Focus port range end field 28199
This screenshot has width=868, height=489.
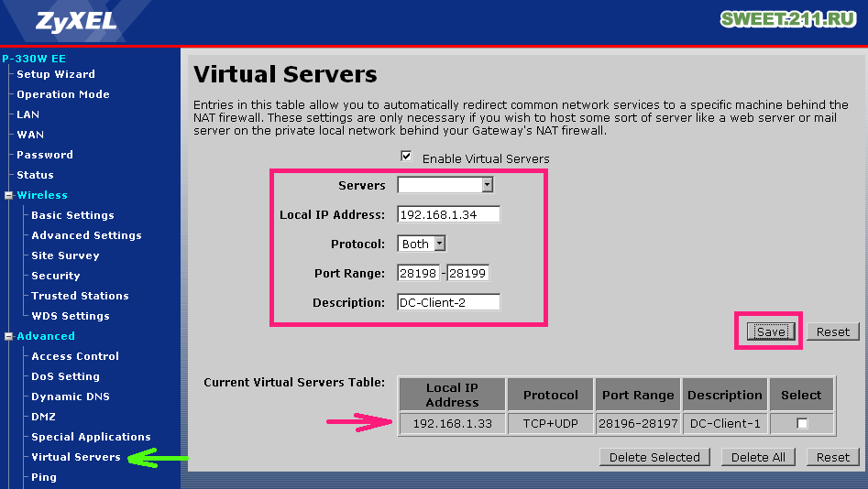467,273
